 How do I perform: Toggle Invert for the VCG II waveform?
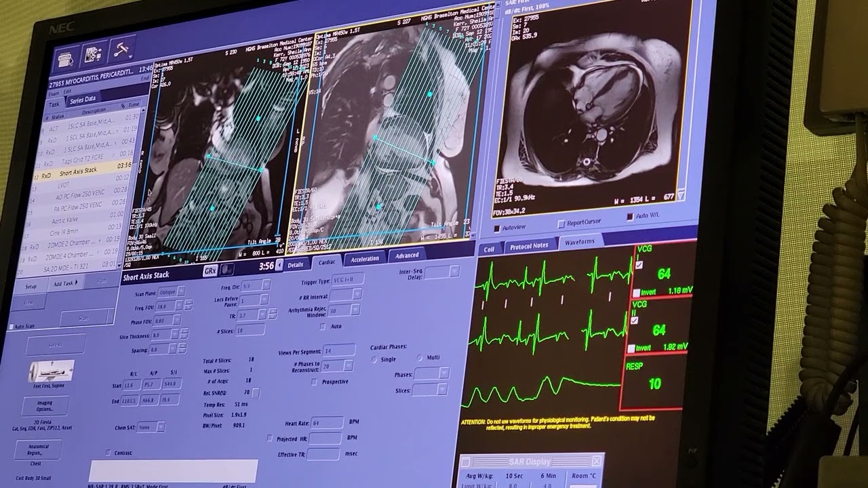click(x=631, y=348)
